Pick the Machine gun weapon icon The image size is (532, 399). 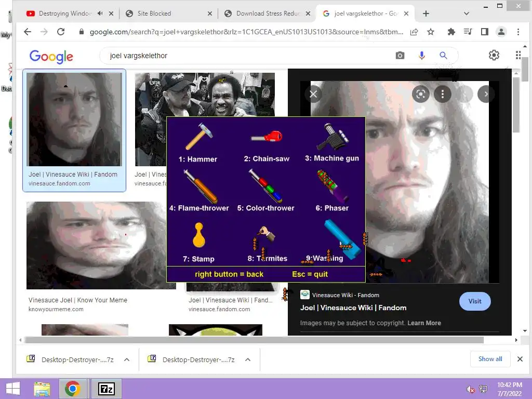[332, 137]
